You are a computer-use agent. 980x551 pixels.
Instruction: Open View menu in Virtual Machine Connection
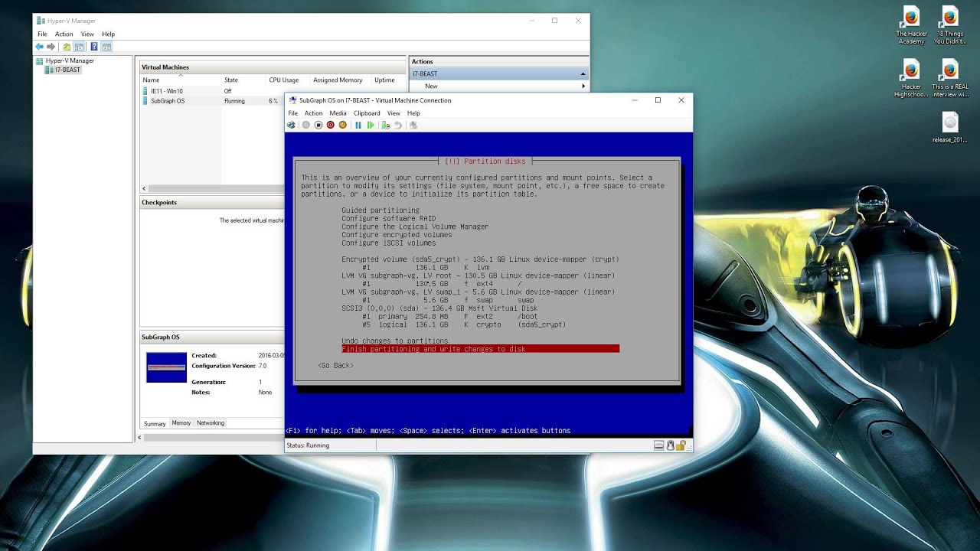tap(394, 113)
